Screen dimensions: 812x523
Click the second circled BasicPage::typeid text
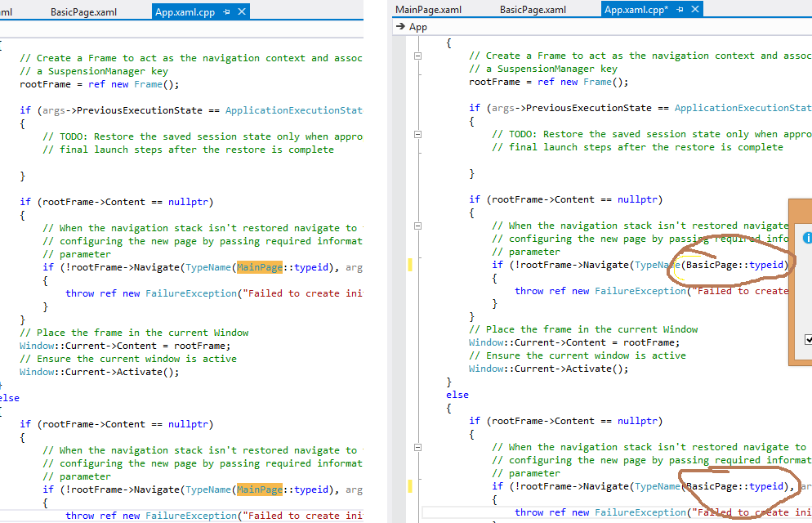tap(738, 486)
